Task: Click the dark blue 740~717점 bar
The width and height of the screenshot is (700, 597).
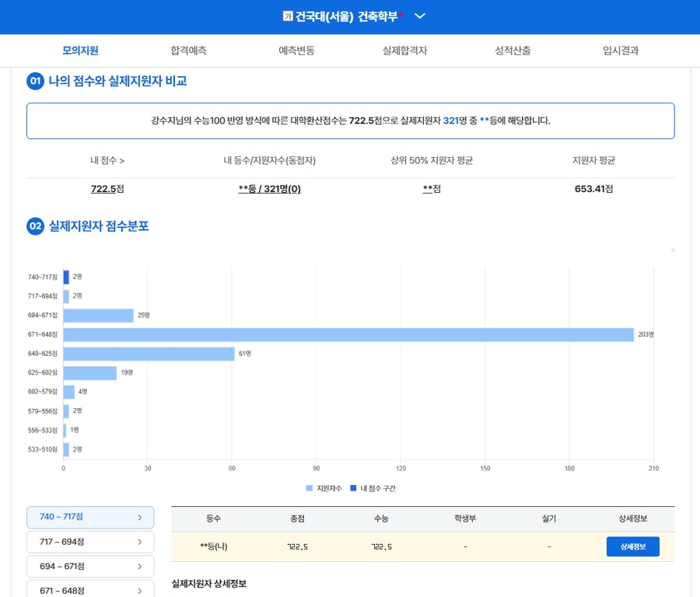Action: tap(66, 277)
